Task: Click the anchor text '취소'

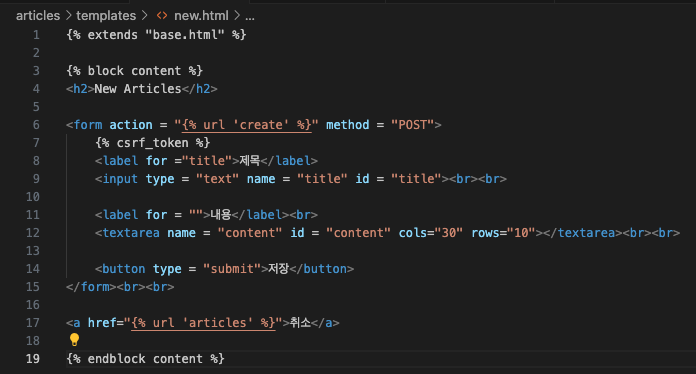Action: (x=301, y=323)
